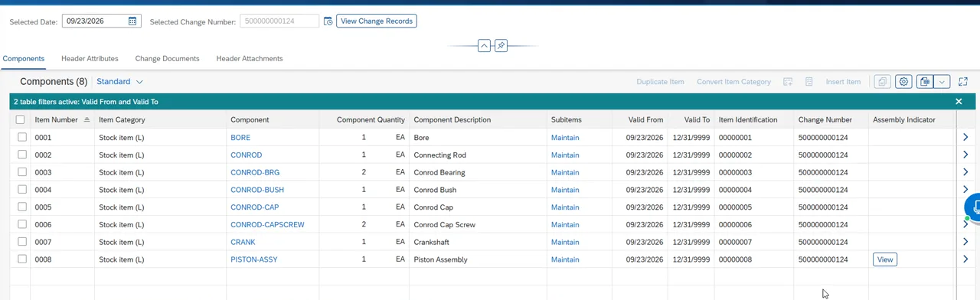Select checkbox for item 0008
The image size is (980, 300).
tap(21, 259)
